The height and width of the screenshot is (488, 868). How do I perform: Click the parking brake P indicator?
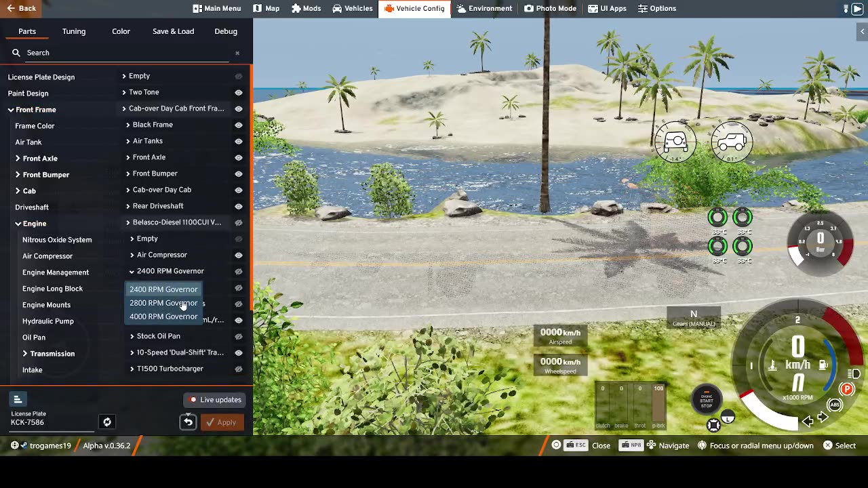coord(847,389)
